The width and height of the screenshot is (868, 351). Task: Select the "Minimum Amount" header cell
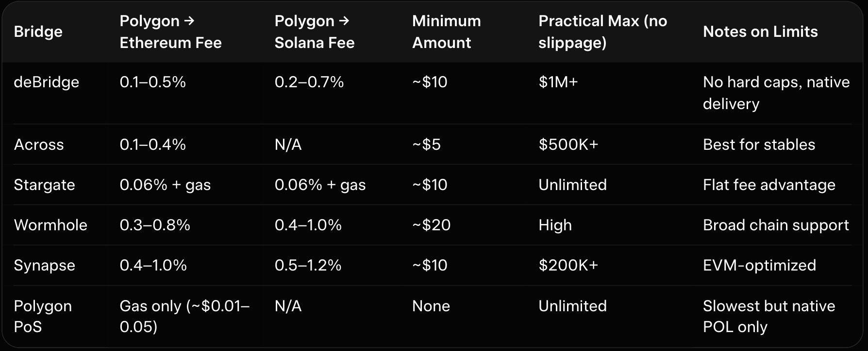tap(446, 32)
